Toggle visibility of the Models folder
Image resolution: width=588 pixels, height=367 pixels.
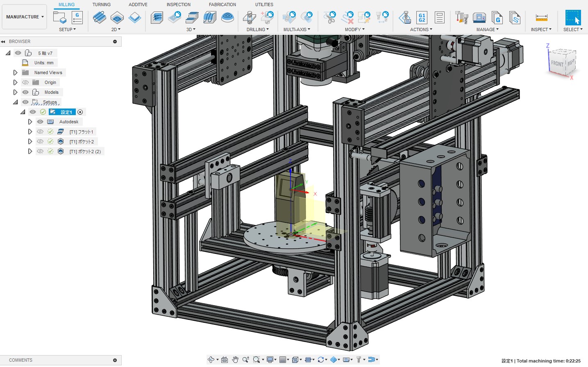(x=25, y=92)
